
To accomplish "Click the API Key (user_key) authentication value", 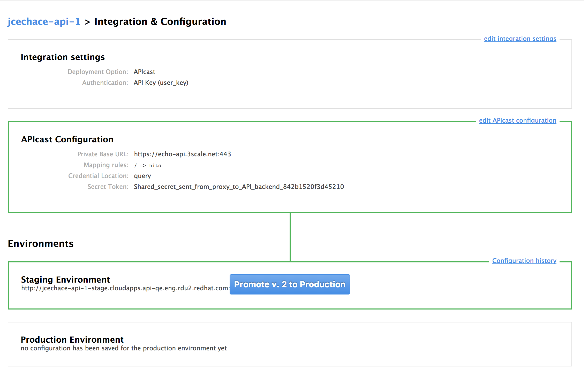I will pyautogui.click(x=161, y=83).
